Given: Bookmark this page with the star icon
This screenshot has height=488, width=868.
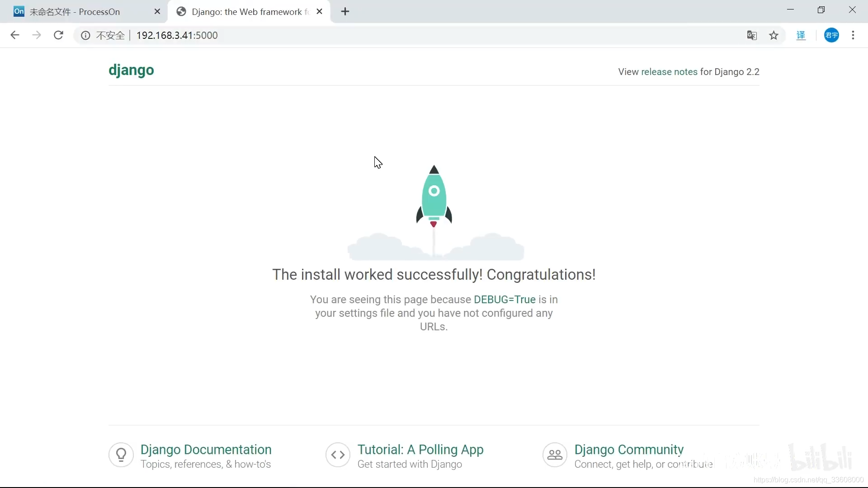Looking at the screenshot, I should tap(774, 35).
